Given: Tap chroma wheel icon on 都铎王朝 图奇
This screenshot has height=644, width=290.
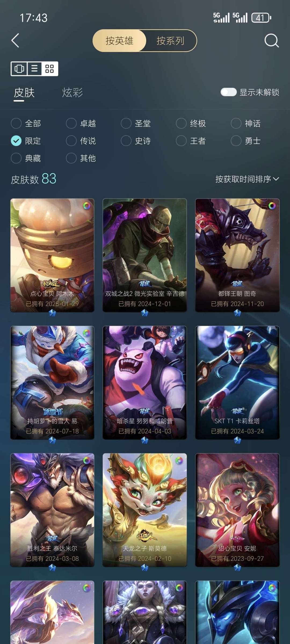Looking at the screenshot, I should (272, 206).
